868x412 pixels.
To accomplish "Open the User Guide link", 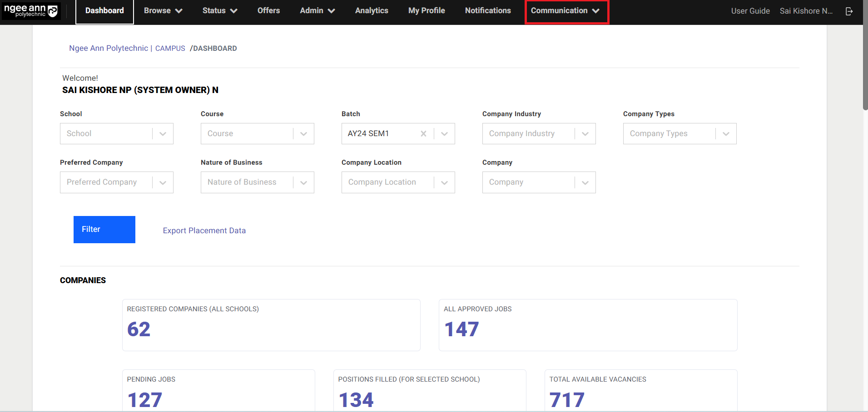I will click(750, 11).
